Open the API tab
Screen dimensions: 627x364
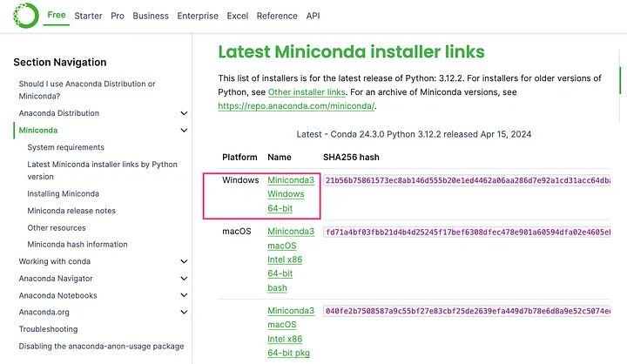[x=313, y=16]
